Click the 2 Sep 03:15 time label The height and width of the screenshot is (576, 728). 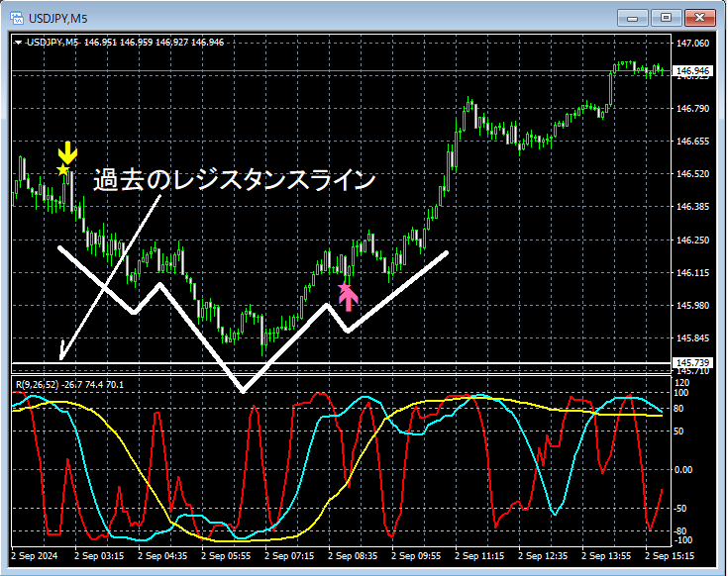click(x=99, y=555)
